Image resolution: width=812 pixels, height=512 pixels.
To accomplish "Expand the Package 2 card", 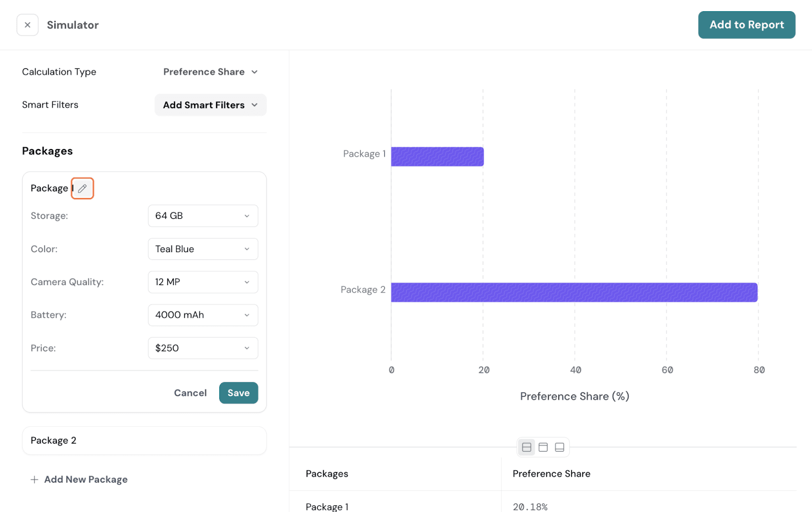I will tap(144, 440).
